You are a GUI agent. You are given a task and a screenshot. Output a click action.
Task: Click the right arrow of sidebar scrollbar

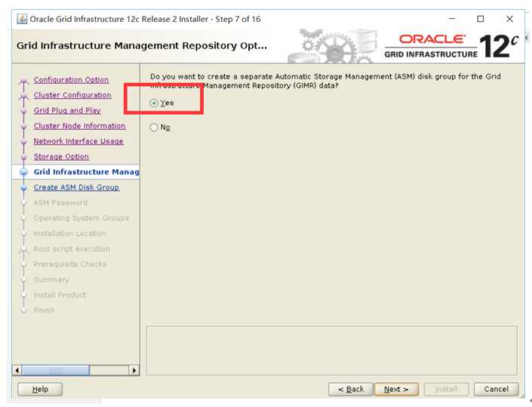point(134,370)
